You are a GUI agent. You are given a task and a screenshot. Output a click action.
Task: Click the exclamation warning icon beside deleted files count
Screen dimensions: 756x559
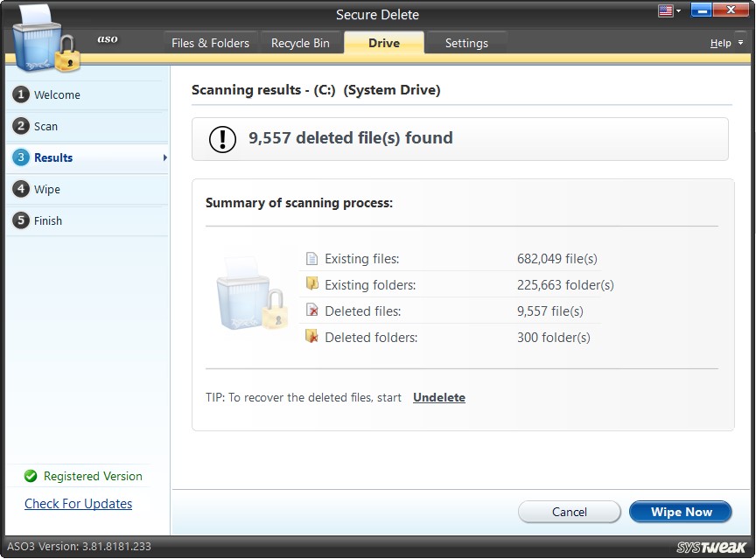221,138
